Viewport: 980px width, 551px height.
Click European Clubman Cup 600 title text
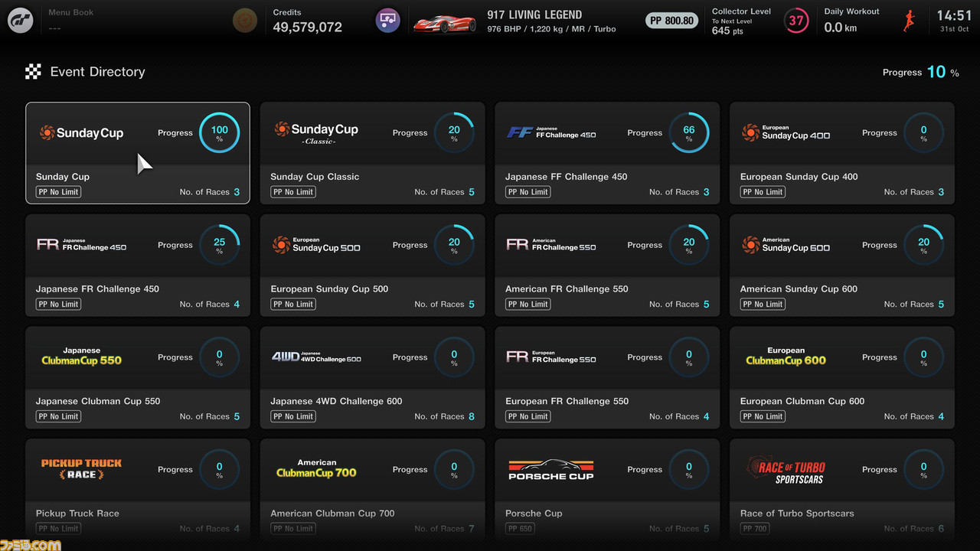[802, 401]
